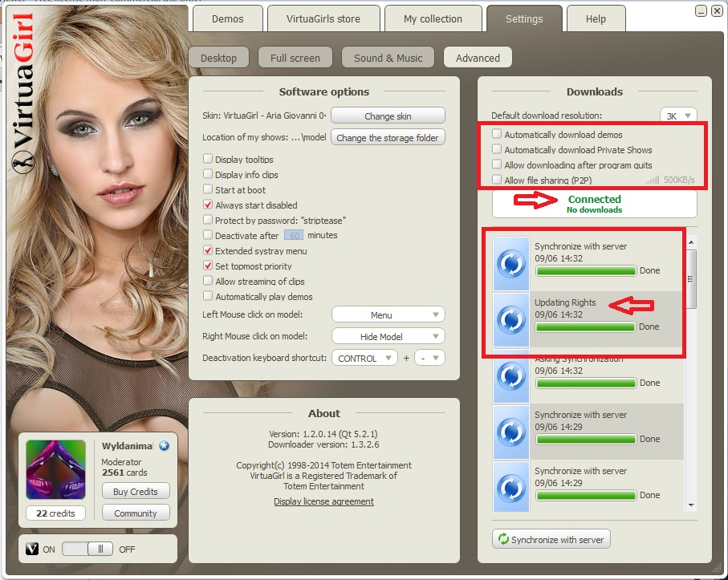Open the shortcut key dropdown after plus sign
Image resolution: width=728 pixels, height=580 pixels.
429,358
